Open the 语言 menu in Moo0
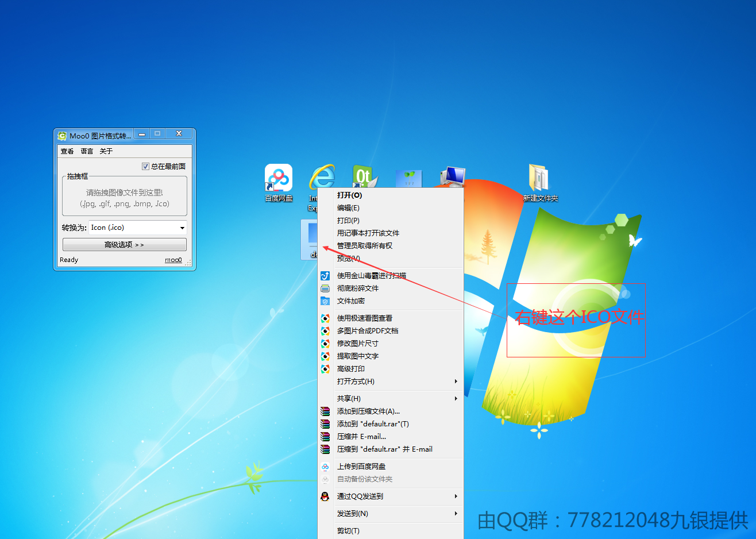 click(x=87, y=151)
